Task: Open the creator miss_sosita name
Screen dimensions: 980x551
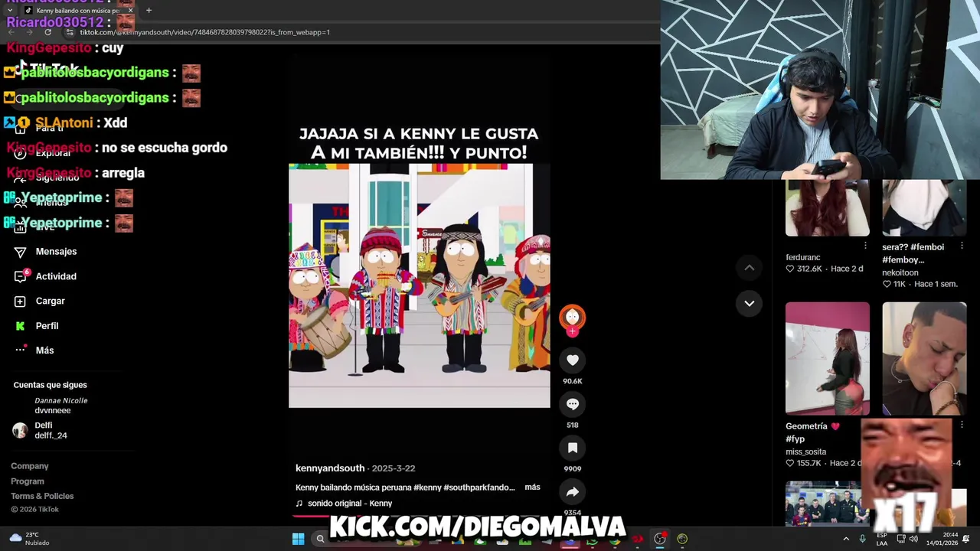Action: click(x=805, y=452)
